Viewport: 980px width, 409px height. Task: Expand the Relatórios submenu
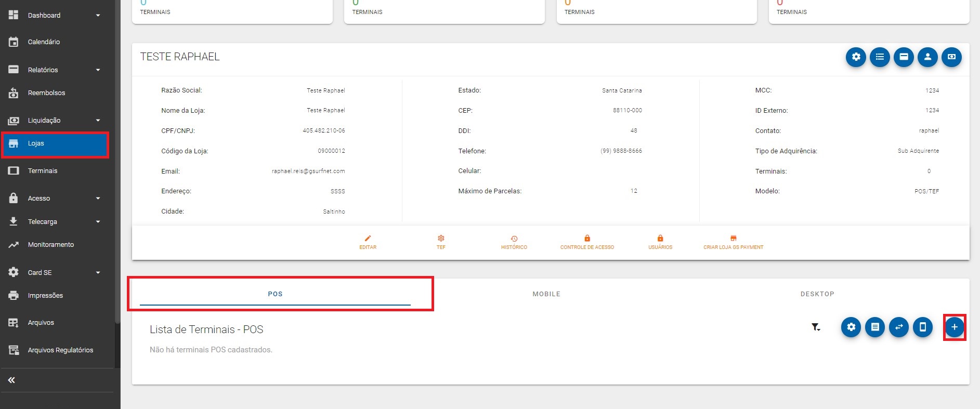[x=98, y=70]
